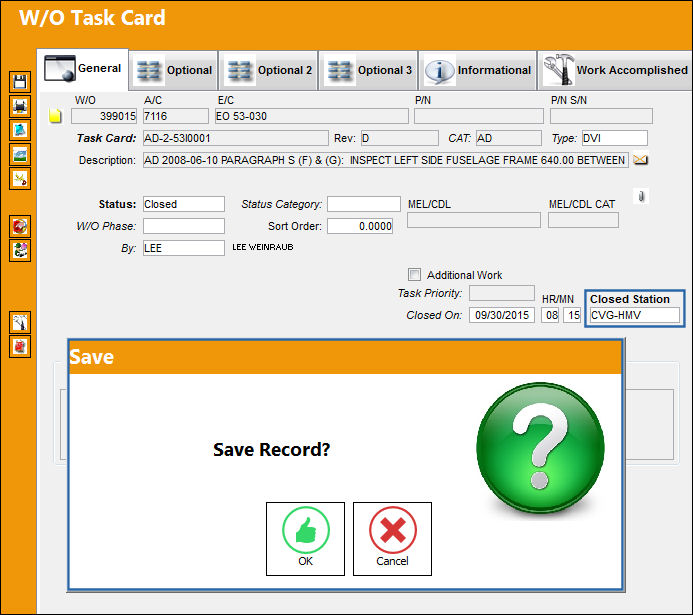
Task: Click the Status field showing Closed
Action: pos(184,204)
